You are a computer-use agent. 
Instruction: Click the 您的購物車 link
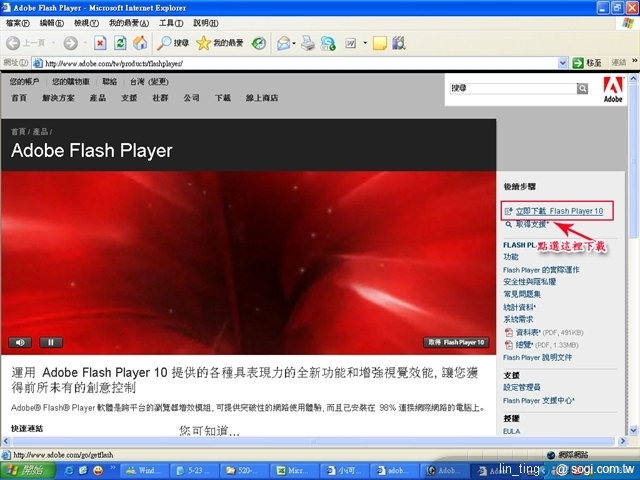[71, 82]
